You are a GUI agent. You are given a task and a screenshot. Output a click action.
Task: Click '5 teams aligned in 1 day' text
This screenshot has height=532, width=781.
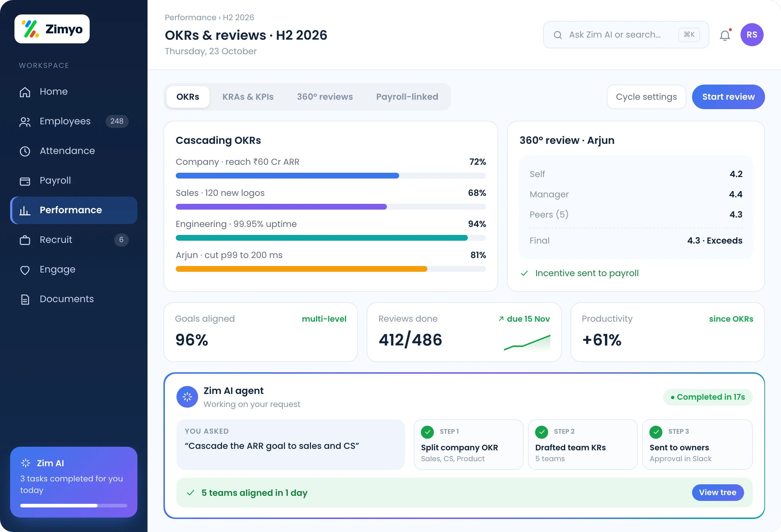(x=255, y=493)
